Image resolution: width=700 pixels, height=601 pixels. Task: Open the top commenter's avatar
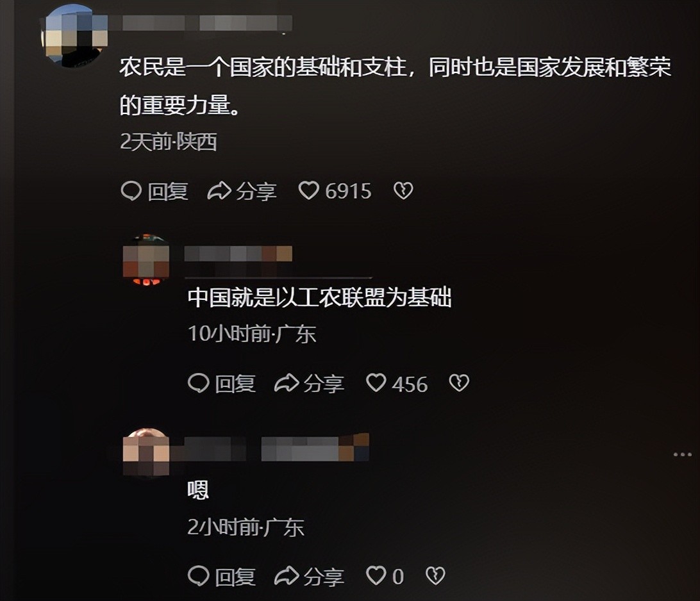click(x=74, y=36)
